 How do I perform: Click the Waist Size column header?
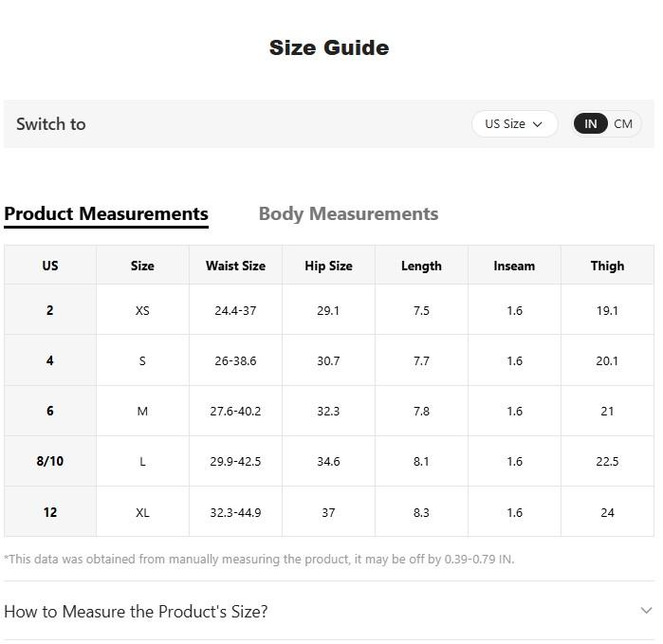[x=235, y=266]
